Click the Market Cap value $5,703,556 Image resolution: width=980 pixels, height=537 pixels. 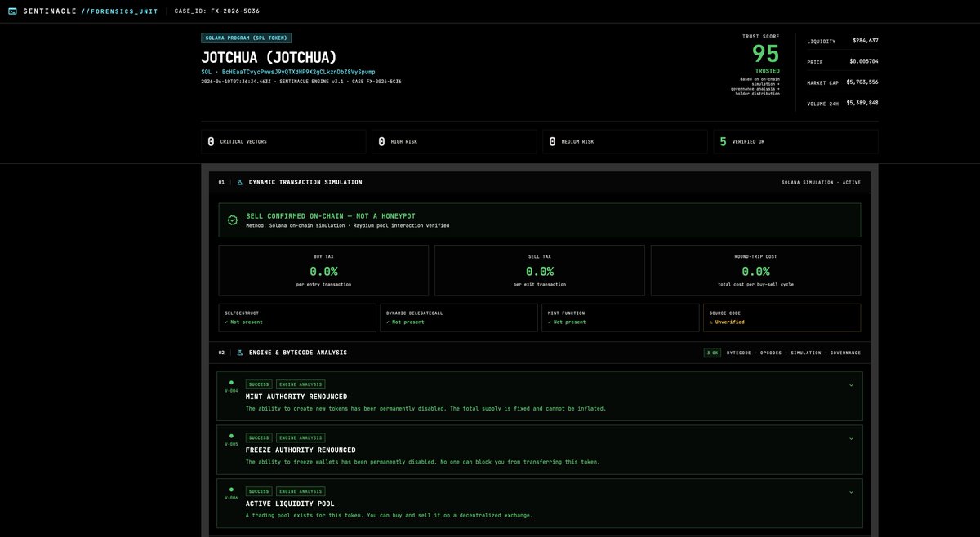[x=862, y=82]
